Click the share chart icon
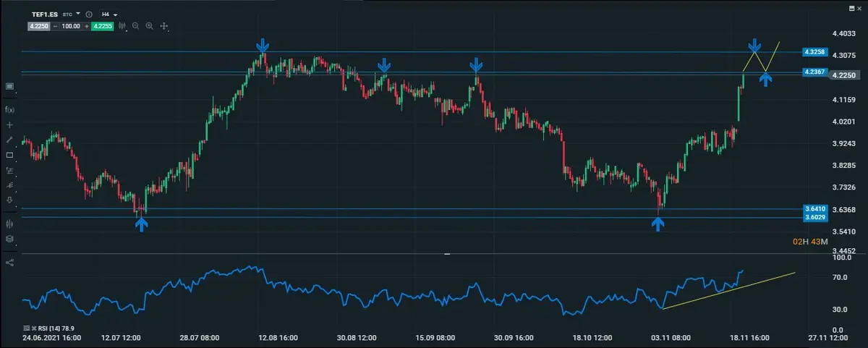This screenshot has height=348, width=868. [x=9, y=262]
